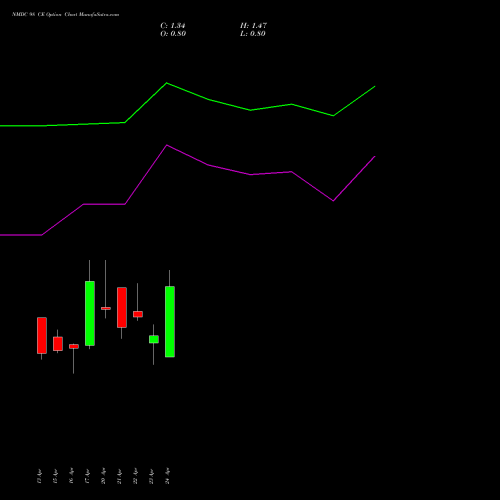This screenshot has height=500, width=500.
Task: Click the '22 Apr' date label
Action: pos(135,476)
